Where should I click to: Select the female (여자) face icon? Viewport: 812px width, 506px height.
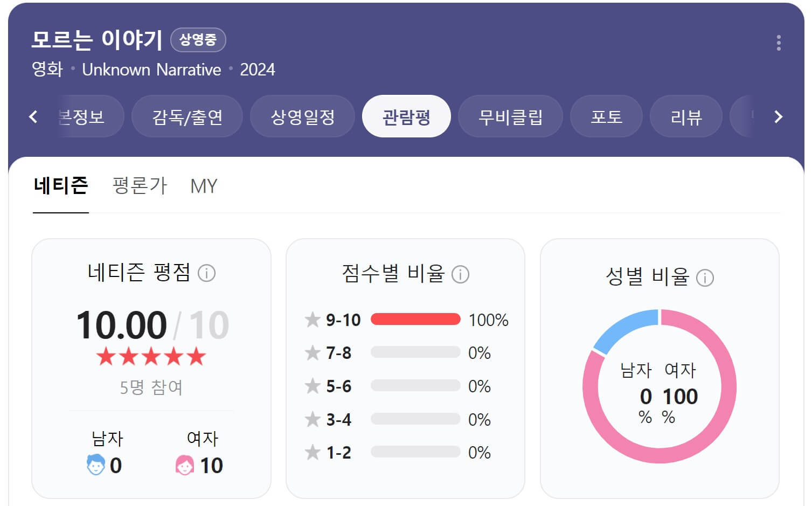coord(185,465)
